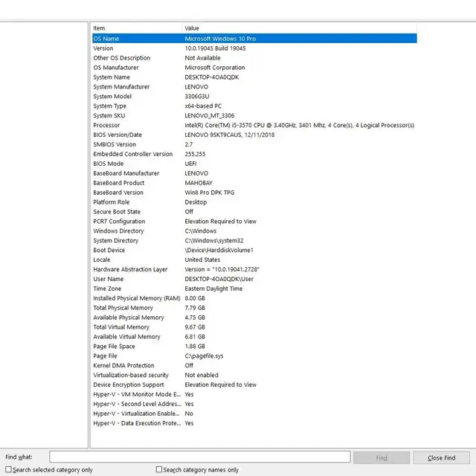Select the Total Physical Memory row

click(254, 308)
